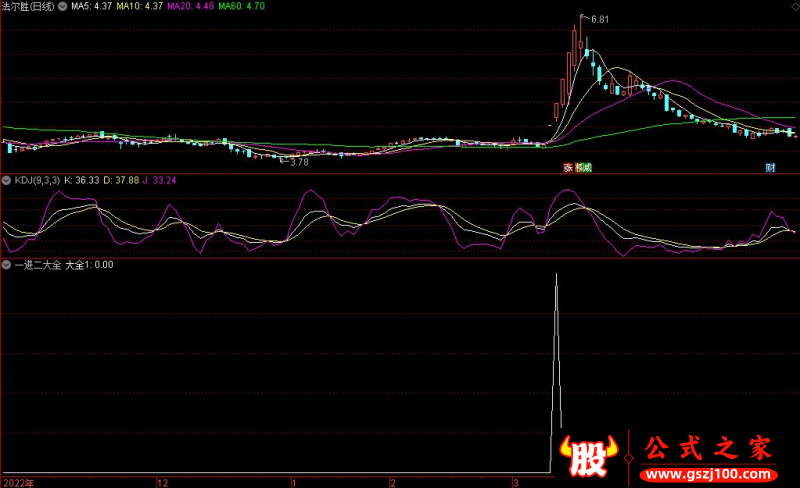The width and height of the screenshot is (800, 488).
Task: Click the blue 财 event marker
Action: pos(771,167)
